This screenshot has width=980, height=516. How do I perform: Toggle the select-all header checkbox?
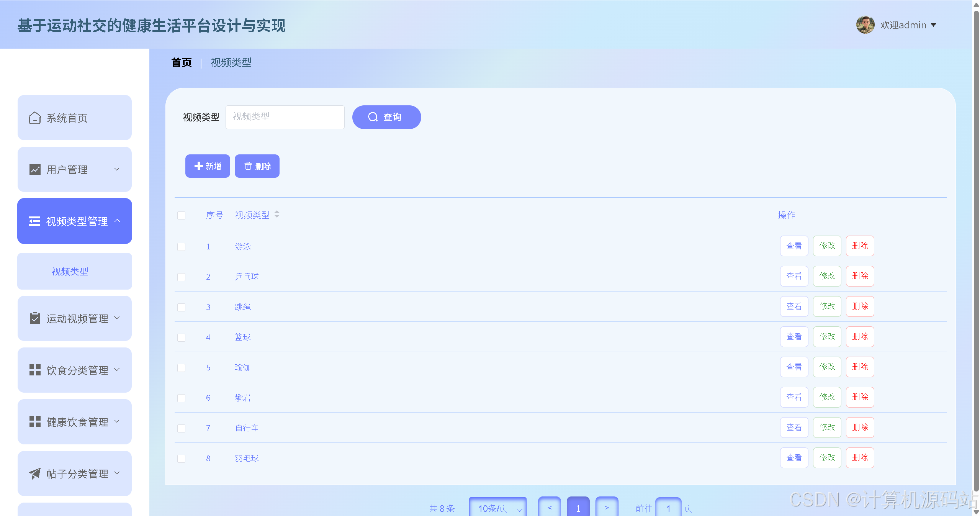coord(182,215)
